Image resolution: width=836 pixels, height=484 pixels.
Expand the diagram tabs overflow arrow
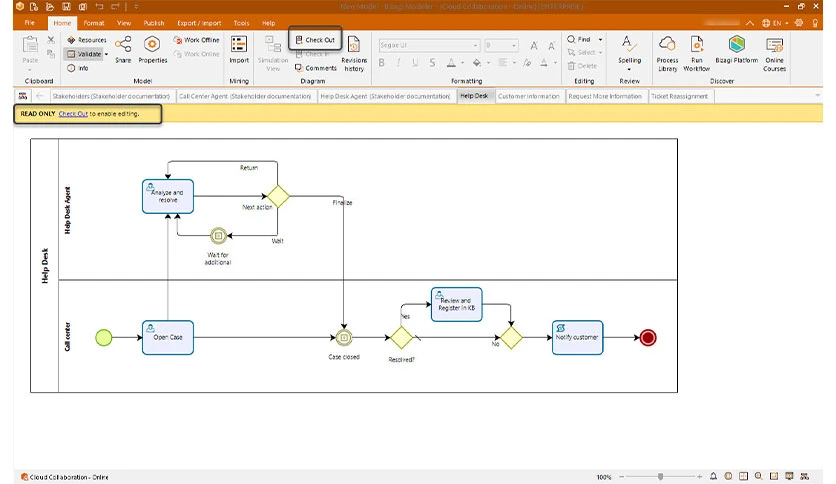pos(817,96)
